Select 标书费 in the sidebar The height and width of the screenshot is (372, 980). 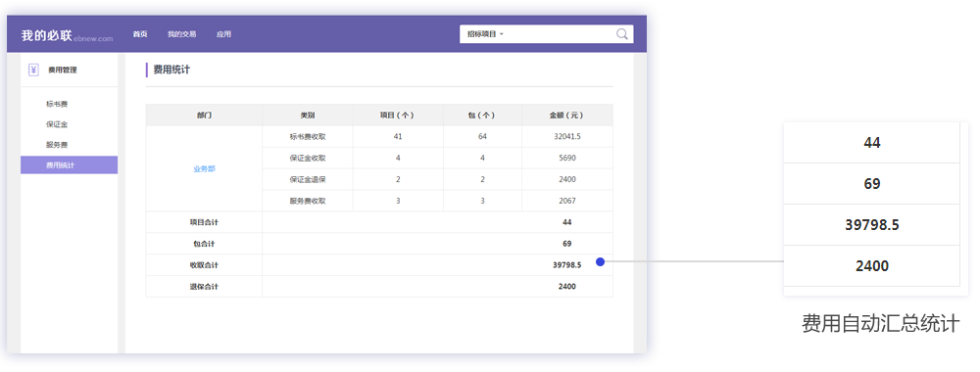(57, 104)
